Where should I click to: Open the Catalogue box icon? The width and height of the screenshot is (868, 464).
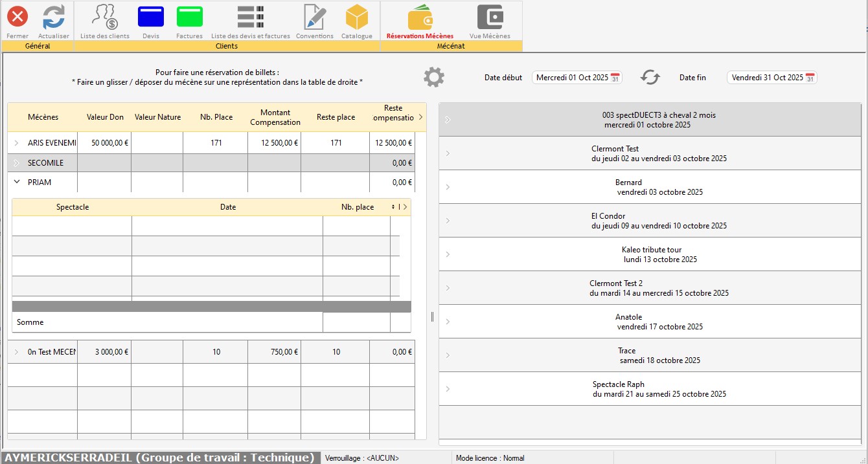pyautogui.click(x=356, y=17)
